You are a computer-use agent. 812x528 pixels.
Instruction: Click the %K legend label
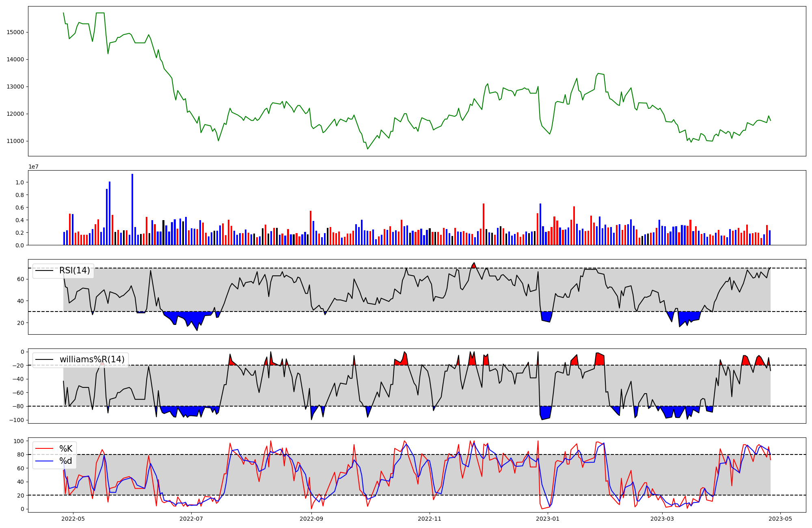click(x=66, y=448)
